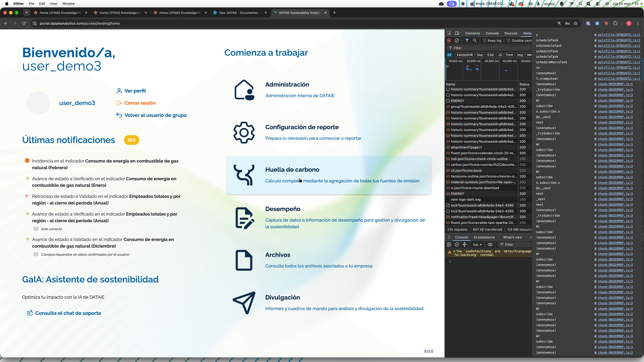The image size is (644, 362).
Task: Create a live expression with the eye icon
Action: 490,245
